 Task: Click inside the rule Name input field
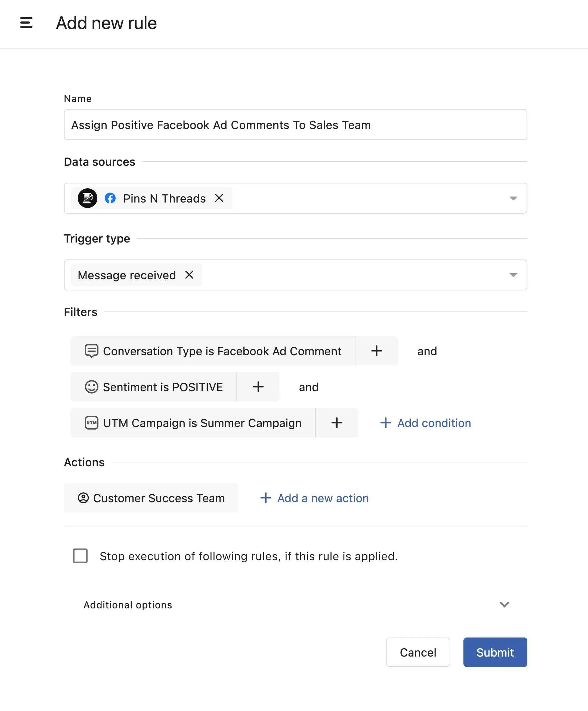click(295, 125)
